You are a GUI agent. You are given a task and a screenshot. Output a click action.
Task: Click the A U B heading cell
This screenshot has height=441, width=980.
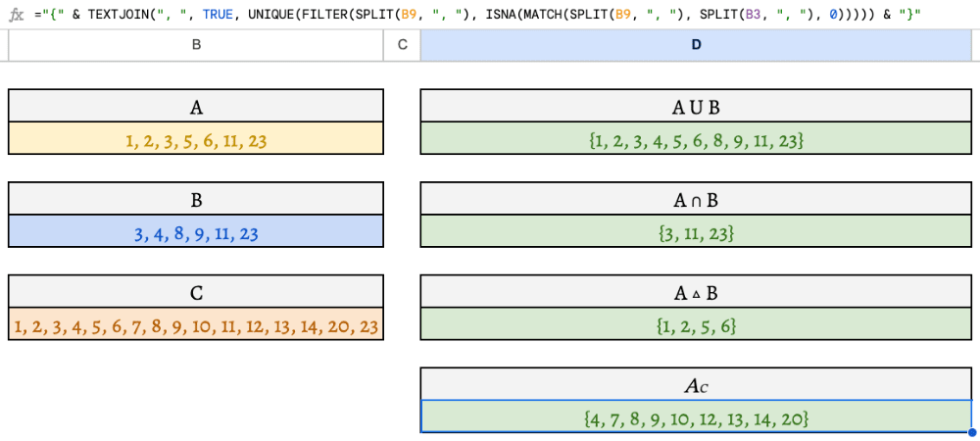click(696, 106)
